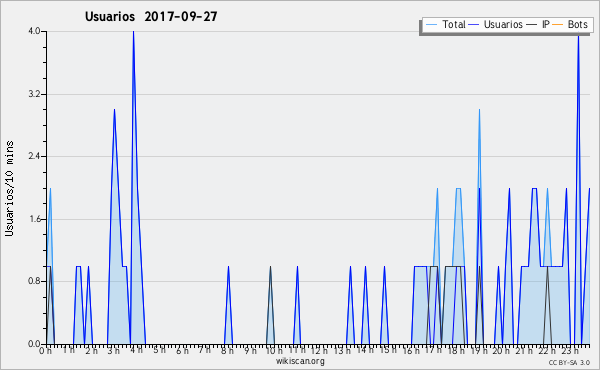600x370 pixels.
Task: Click the wikiscan.org label under the chart
Action: [300, 361]
